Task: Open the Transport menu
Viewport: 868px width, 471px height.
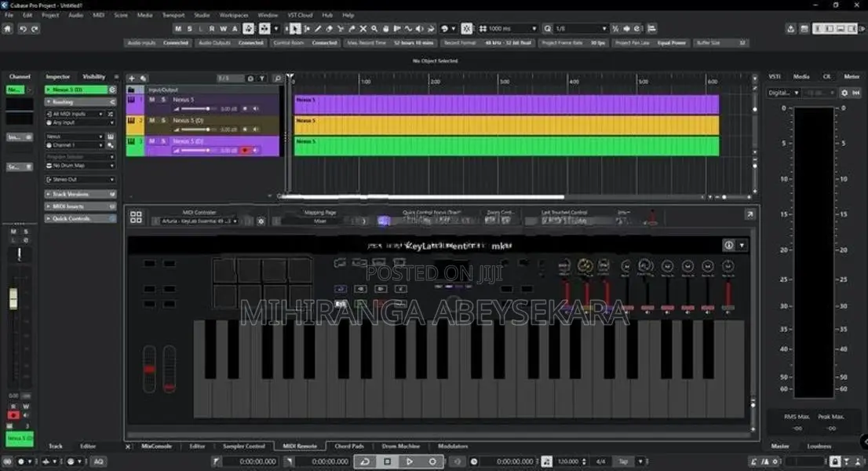Action: tap(173, 16)
